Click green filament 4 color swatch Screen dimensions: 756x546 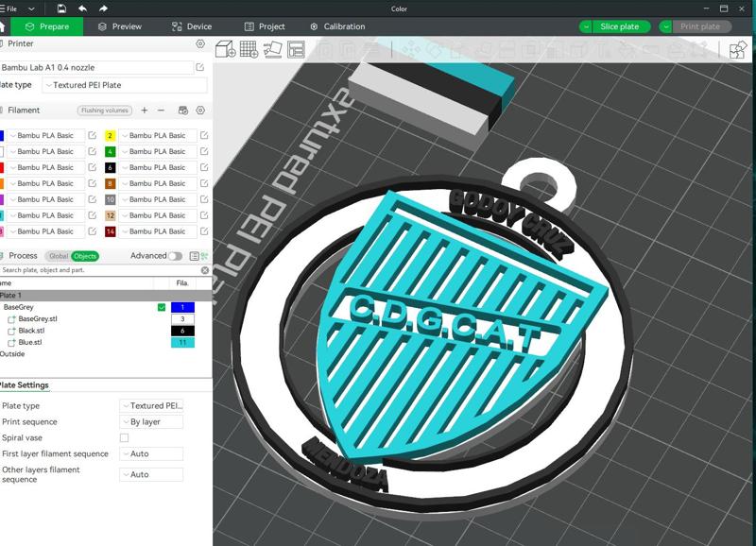(110, 151)
